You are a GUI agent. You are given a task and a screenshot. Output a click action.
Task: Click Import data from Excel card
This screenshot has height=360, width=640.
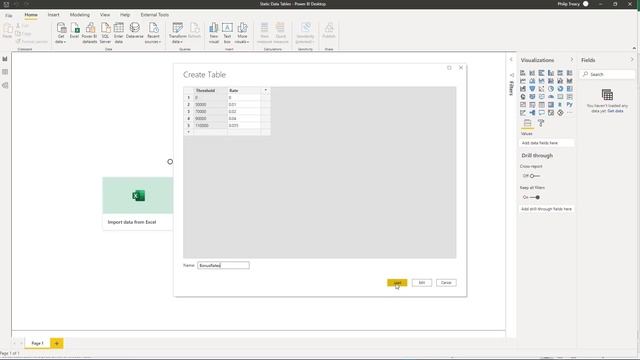click(x=138, y=203)
